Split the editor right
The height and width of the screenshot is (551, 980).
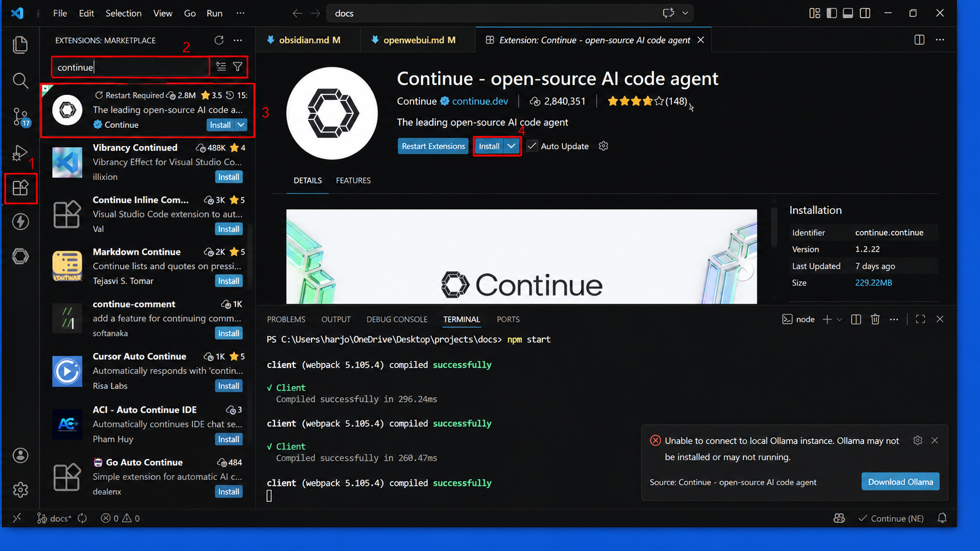coord(920,40)
